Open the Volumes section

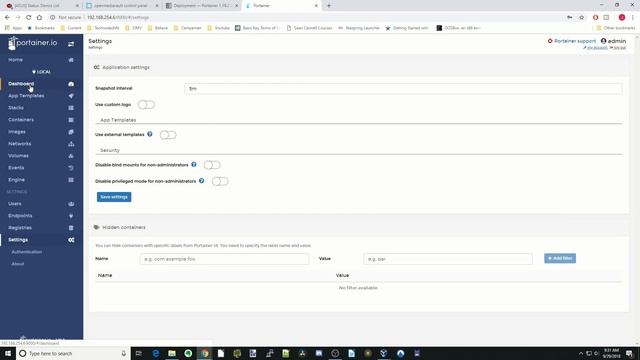point(18,156)
